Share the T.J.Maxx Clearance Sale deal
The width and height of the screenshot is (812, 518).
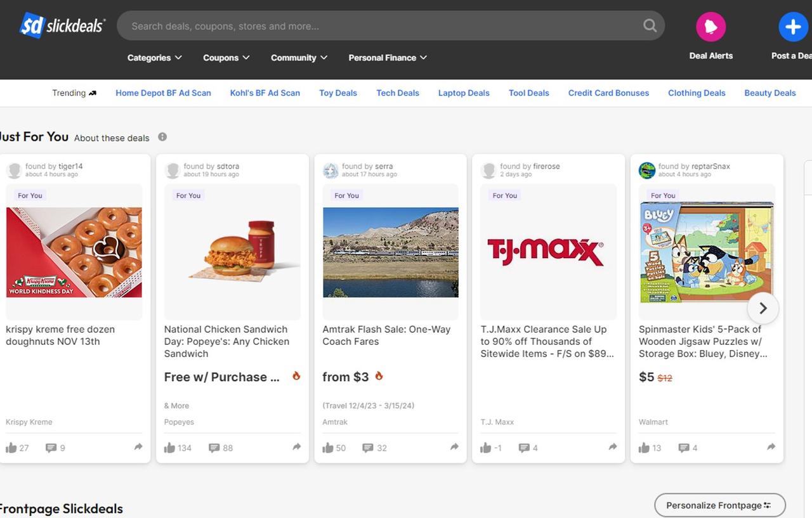tap(613, 447)
